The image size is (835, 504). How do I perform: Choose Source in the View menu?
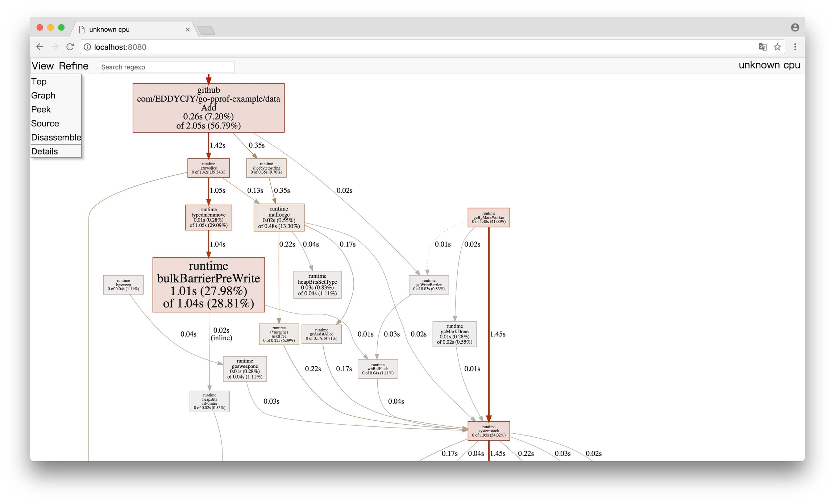click(45, 124)
